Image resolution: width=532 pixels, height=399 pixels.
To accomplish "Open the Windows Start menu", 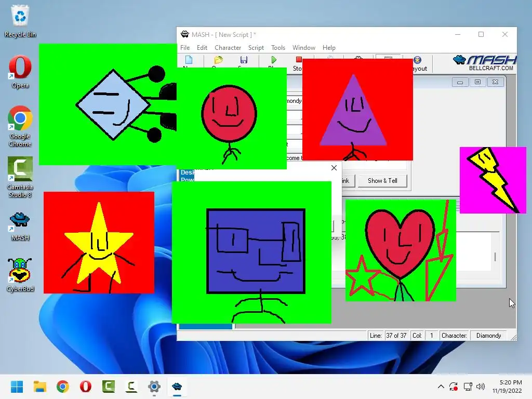I will [x=17, y=387].
